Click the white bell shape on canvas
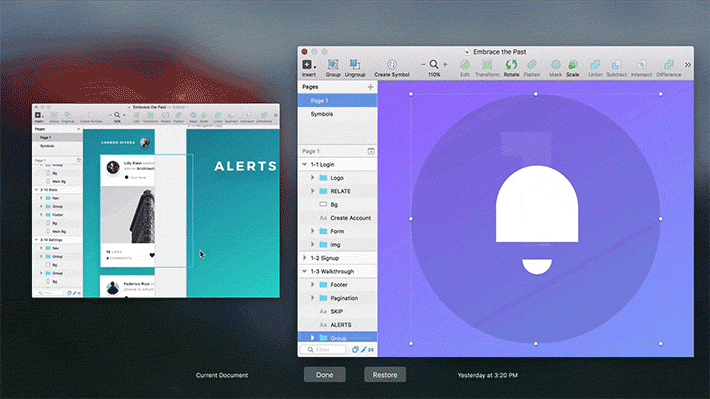The image size is (710, 399). pos(537,205)
